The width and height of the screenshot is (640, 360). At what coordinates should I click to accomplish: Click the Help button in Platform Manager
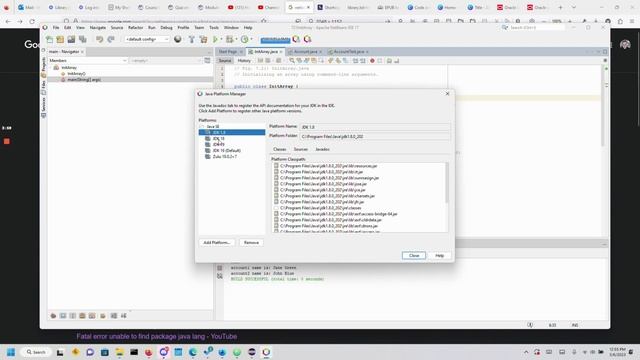coord(440,256)
